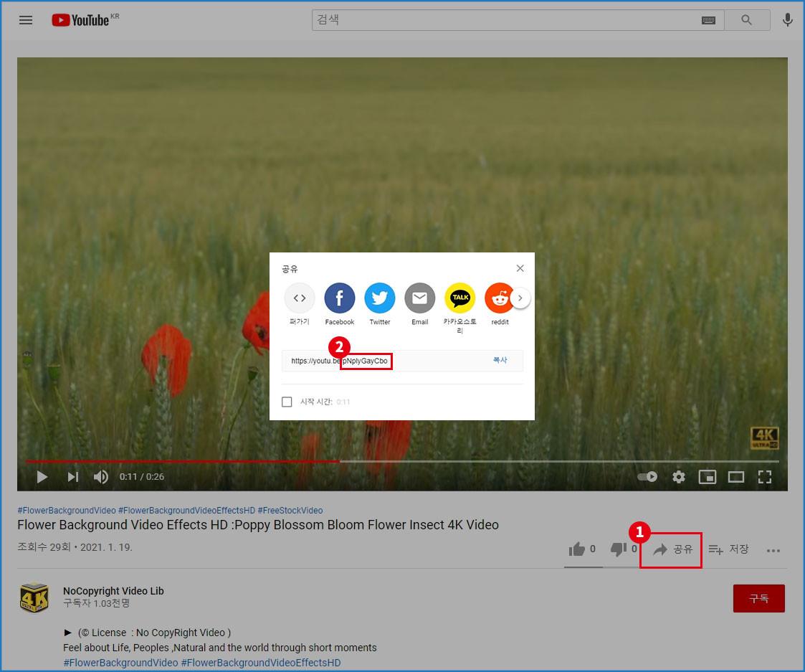Screen dimensions: 805x672
Task: Enable the 시작 시간 checkbox
Action: click(287, 402)
